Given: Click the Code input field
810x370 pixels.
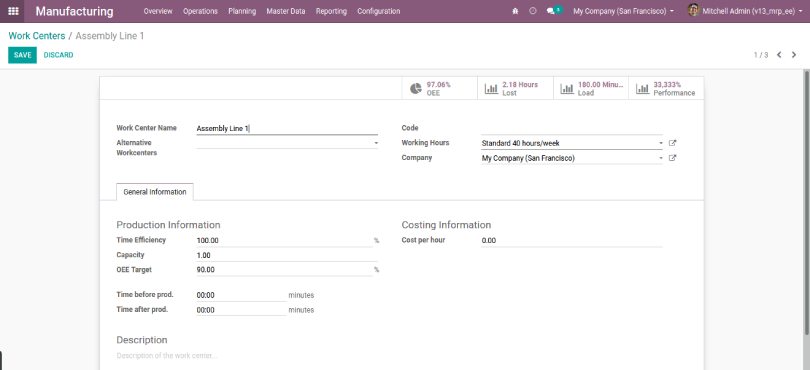Looking at the screenshot, I should coord(572,128).
